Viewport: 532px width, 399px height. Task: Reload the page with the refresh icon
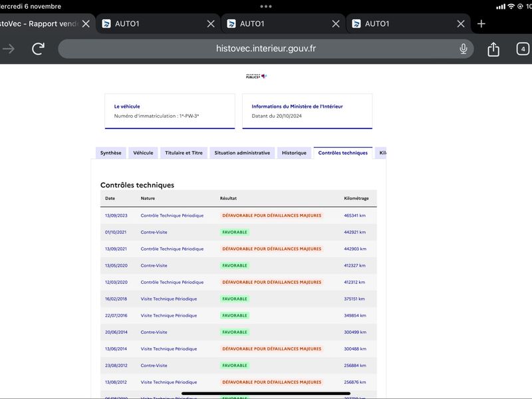pos(39,49)
